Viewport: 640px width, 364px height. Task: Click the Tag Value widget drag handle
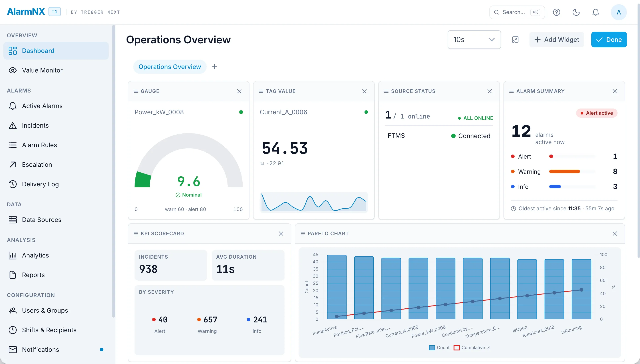pyautogui.click(x=261, y=91)
